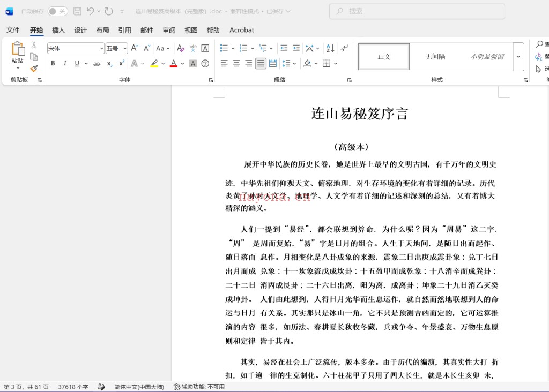Image resolution: width=549 pixels, height=392 pixels.
Task: Clear all formatting eraser icon
Action: pos(181,48)
